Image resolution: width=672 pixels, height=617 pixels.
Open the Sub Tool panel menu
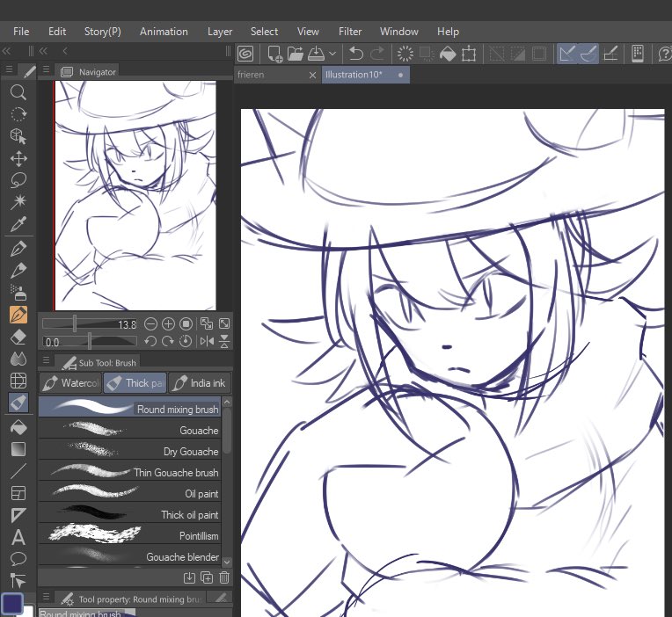(x=46, y=361)
